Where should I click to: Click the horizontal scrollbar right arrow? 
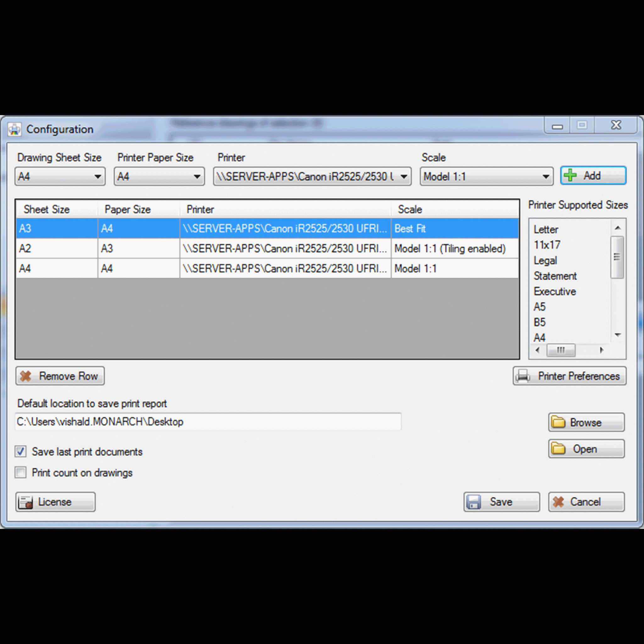pos(602,350)
